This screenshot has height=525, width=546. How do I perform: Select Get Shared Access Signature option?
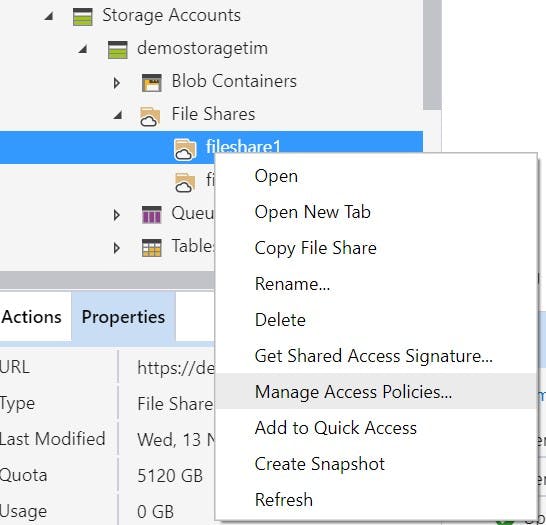[375, 355]
